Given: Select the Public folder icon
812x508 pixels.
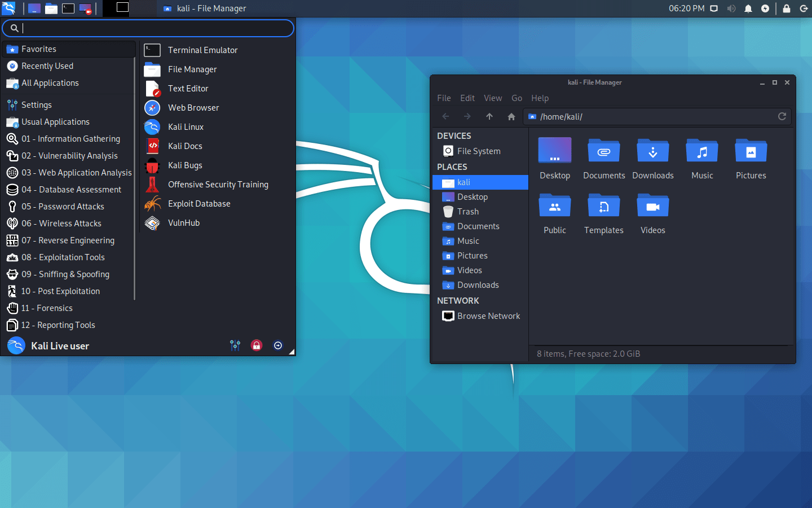Looking at the screenshot, I should 555,205.
